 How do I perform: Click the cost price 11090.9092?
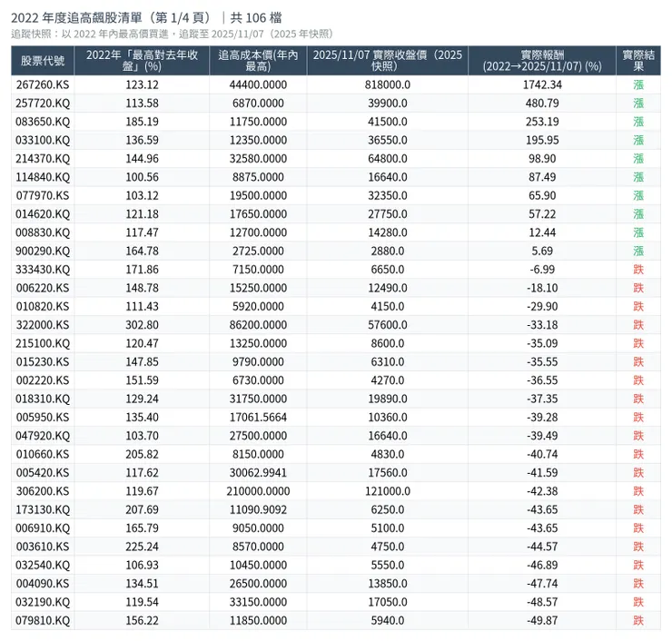[258, 509]
